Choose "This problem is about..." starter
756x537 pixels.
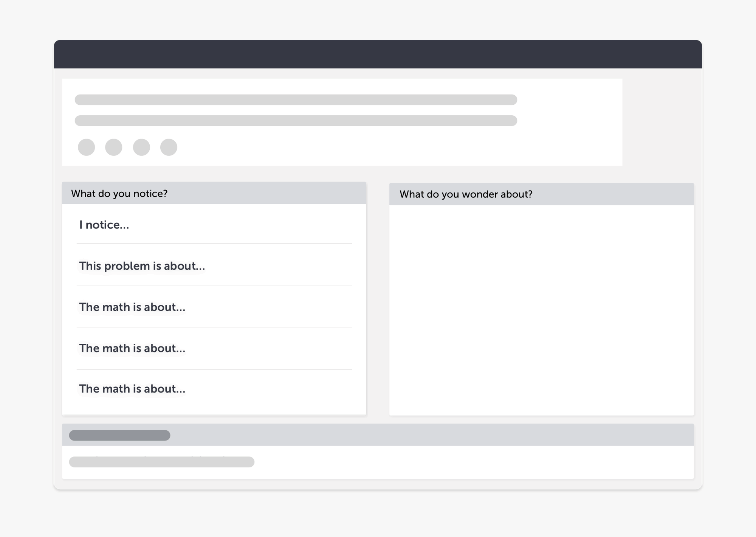[142, 266]
